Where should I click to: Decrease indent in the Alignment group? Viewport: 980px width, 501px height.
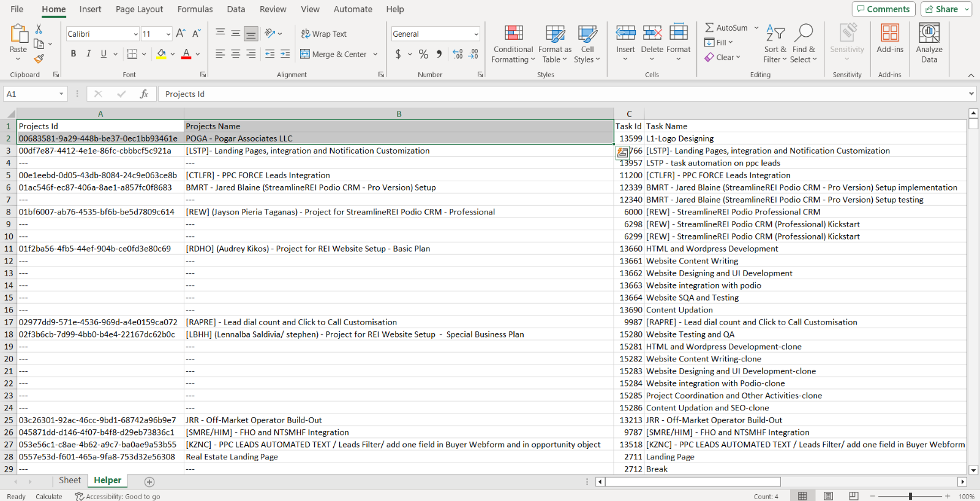[x=269, y=54]
